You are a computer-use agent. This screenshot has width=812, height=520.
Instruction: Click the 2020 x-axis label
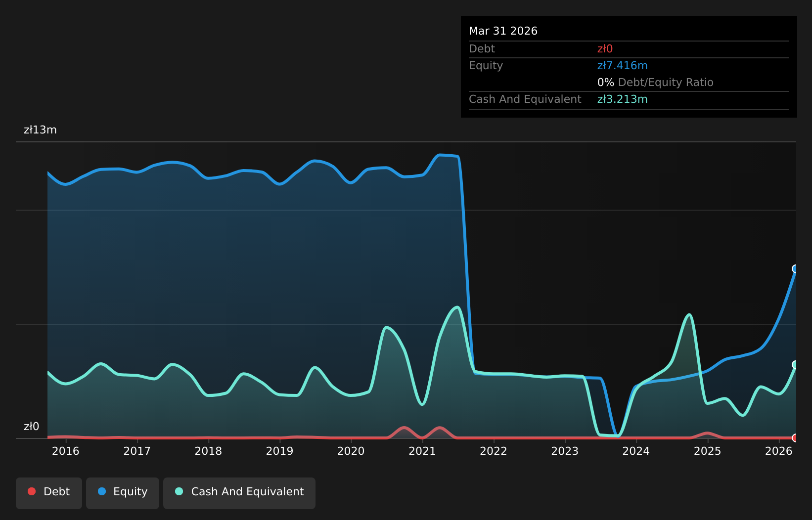351,451
